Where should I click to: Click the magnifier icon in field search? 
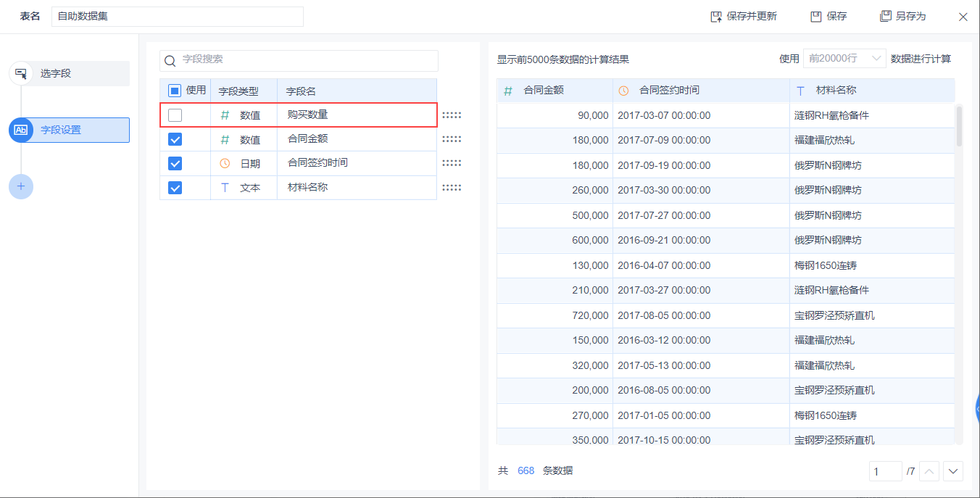pos(170,61)
